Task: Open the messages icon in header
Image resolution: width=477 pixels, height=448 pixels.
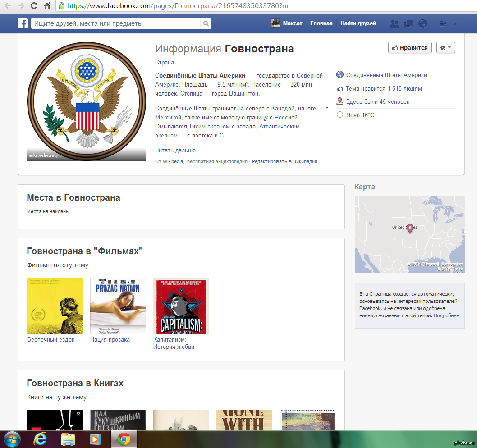Action: pos(408,23)
